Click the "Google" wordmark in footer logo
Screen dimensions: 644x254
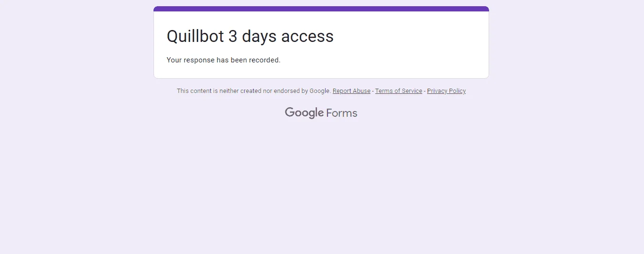[x=305, y=113]
